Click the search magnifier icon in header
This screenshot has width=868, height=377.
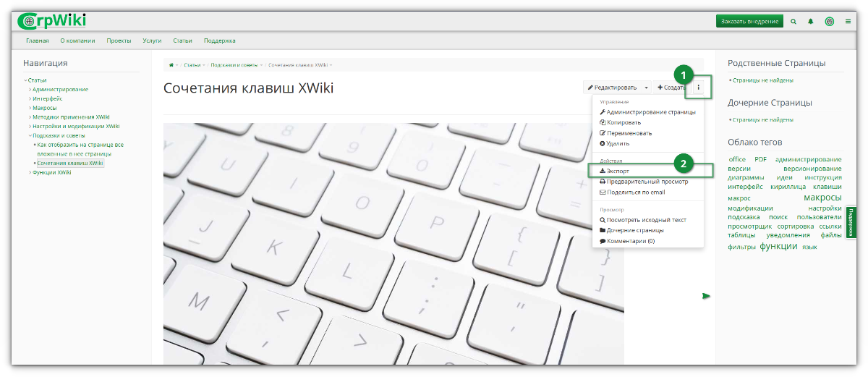pos(793,22)
